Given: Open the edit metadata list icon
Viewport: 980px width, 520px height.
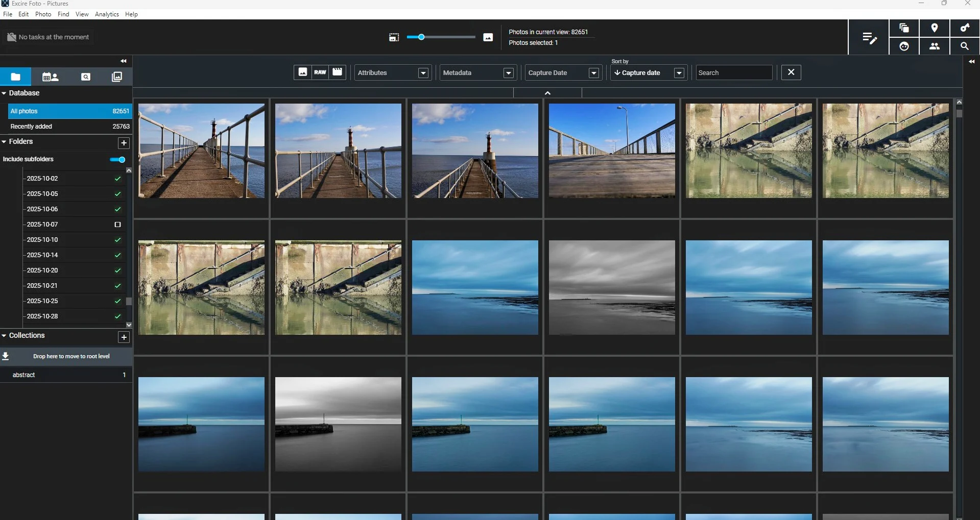Looking at the screenshot, I should click(x=869, y=38).
